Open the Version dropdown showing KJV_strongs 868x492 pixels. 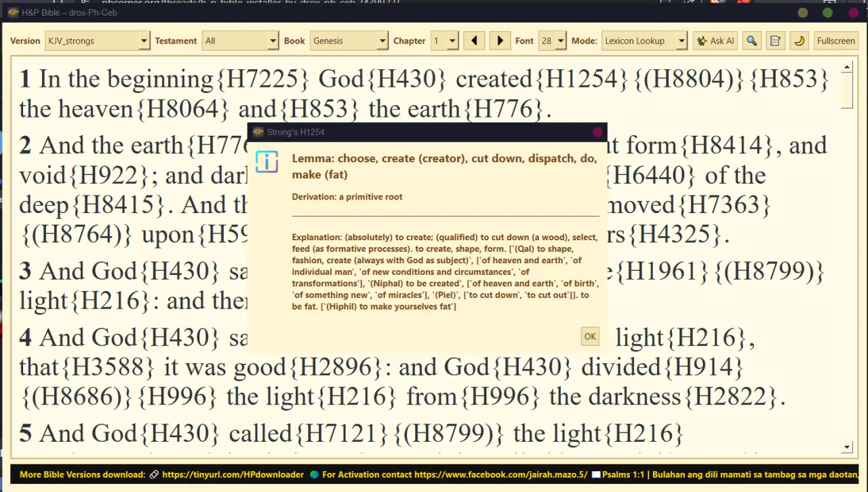[x=97, y=41]
